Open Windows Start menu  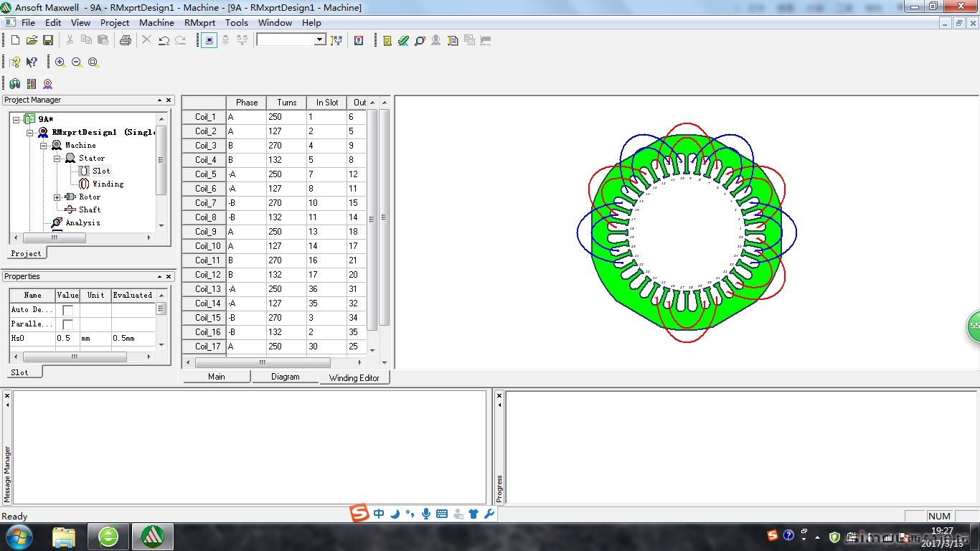19,536
